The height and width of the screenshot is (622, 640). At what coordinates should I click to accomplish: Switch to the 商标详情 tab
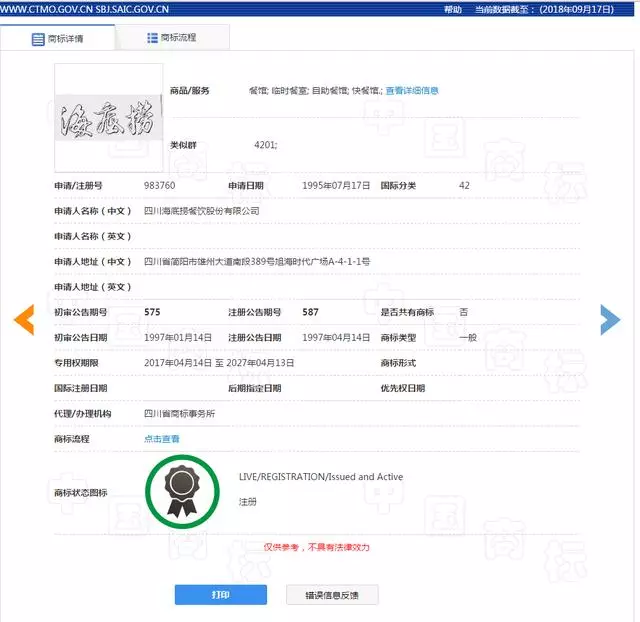click(x=58, y=39)
